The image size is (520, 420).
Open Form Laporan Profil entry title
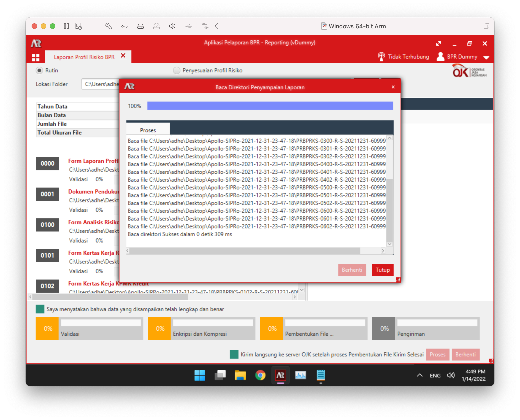tap(94, 161)
